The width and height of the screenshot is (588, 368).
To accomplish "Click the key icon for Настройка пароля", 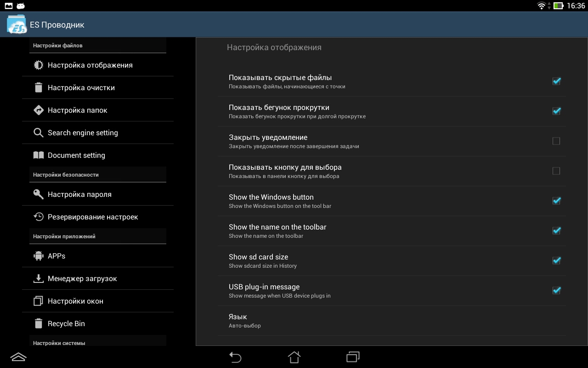I will [39, 195].
